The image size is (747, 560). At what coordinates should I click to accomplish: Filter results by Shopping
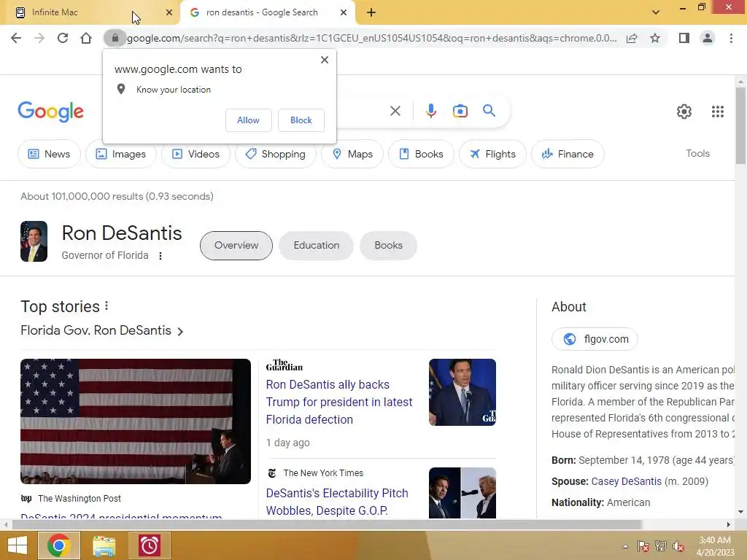[275, 154]
